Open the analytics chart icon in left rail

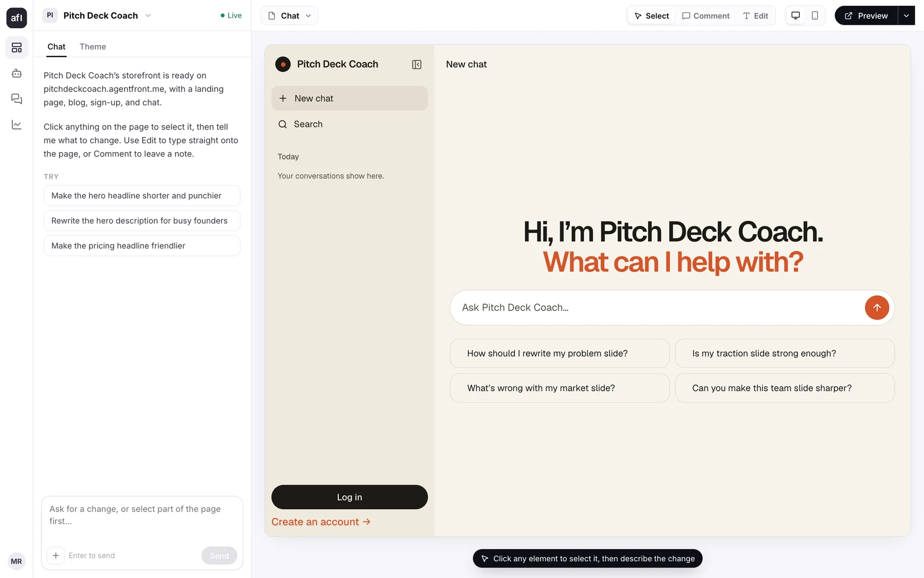click(x=17, y=125)
